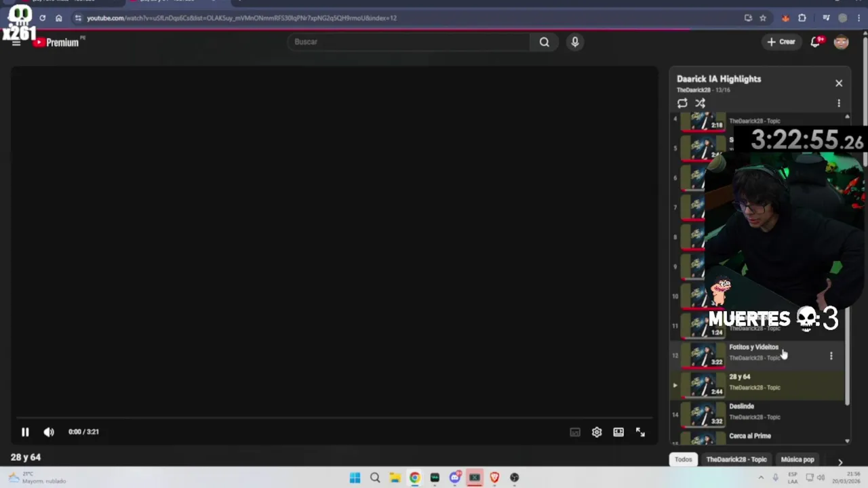Toggle shuffle on the playlist
The height and width of the screenshot is (488, 868).
click(x=700, y=103)
